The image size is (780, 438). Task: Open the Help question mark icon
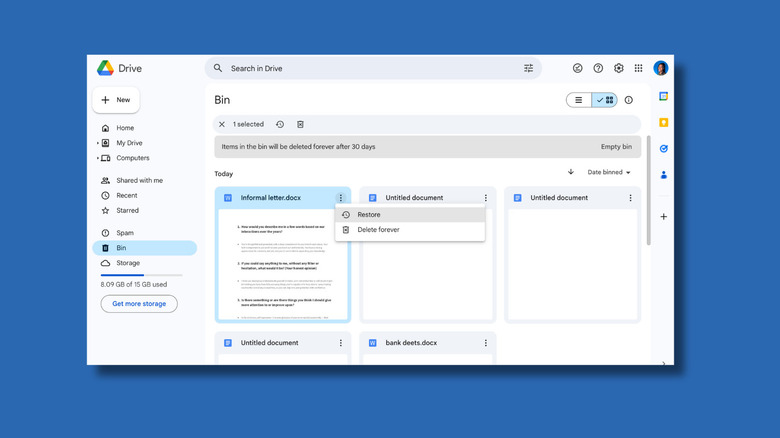[598, 69]
